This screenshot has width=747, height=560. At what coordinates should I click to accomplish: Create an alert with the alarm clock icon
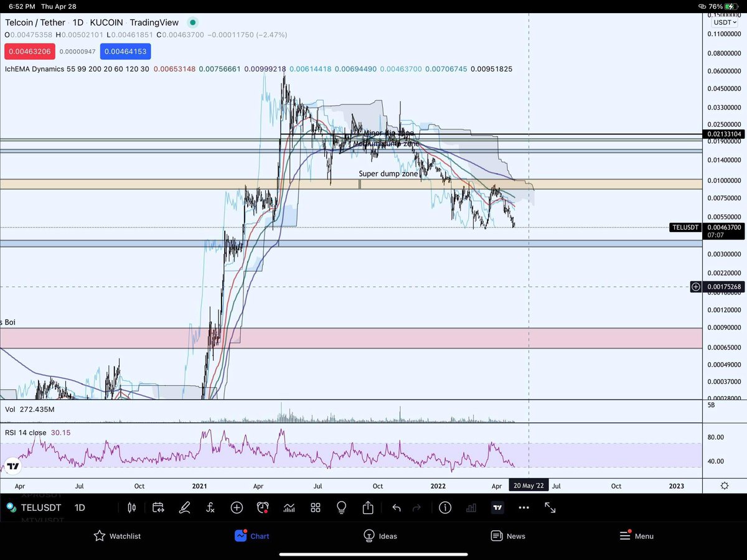pos(263,508)
